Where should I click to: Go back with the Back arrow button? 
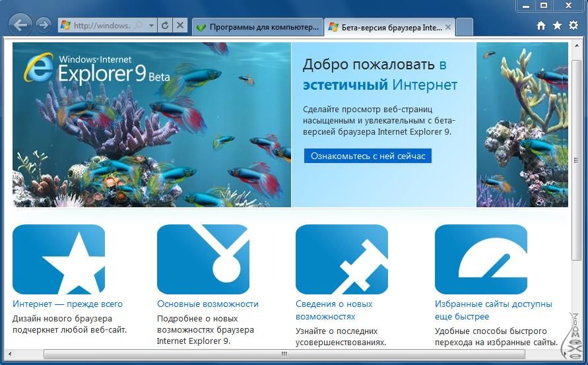[x=20, y=25]
